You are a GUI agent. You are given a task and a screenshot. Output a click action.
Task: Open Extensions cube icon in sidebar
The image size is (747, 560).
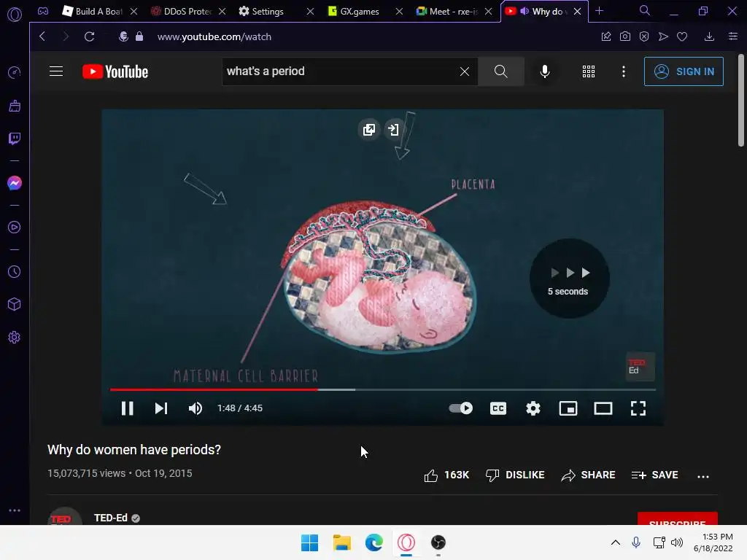pyautogui.click(x=15, y=304)
